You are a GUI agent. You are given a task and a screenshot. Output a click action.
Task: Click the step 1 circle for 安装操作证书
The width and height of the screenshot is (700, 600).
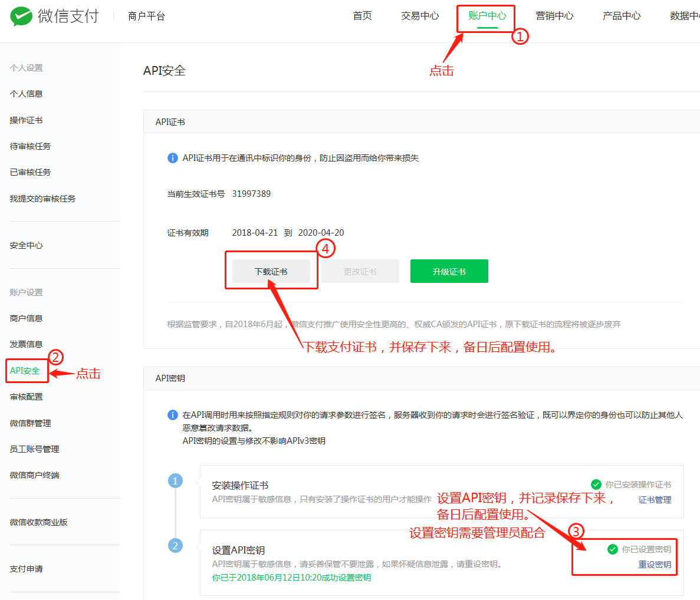(x=175, y=481)
